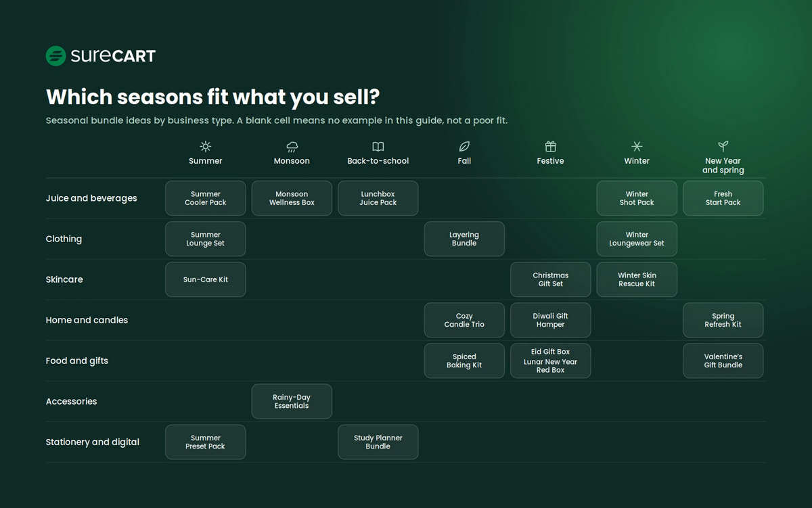Click the New Year and spring column heading

coord(723,166)
